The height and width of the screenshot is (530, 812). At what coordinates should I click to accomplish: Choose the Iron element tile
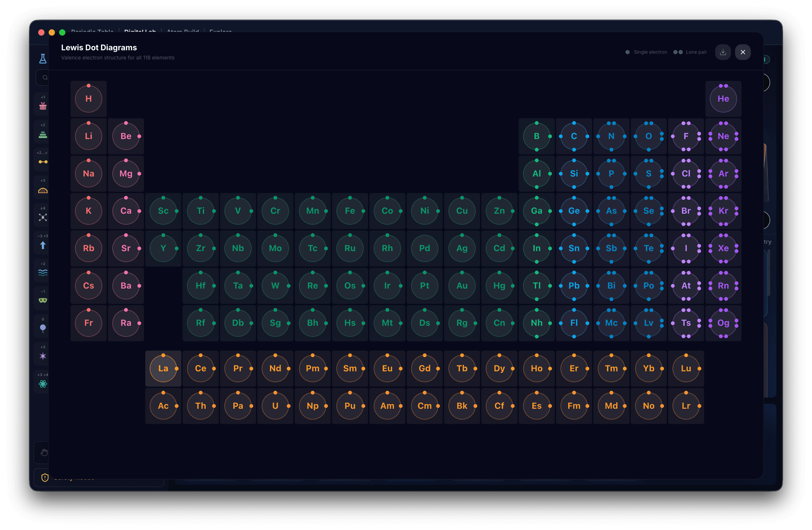[350, 211]
